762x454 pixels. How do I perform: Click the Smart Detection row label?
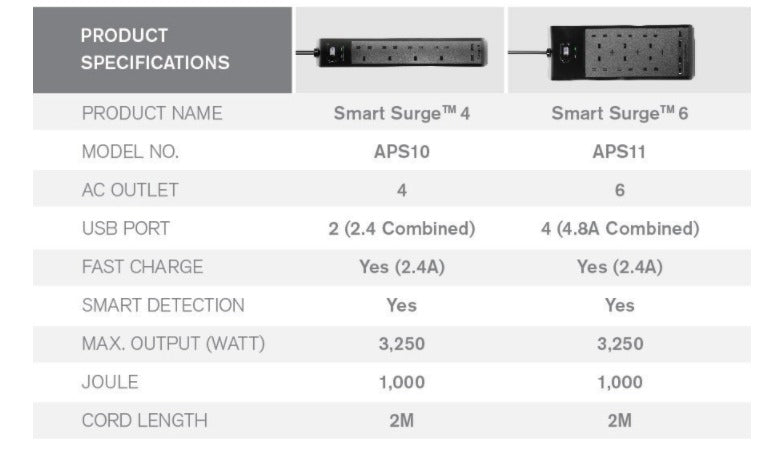click(x=163, y=305)
